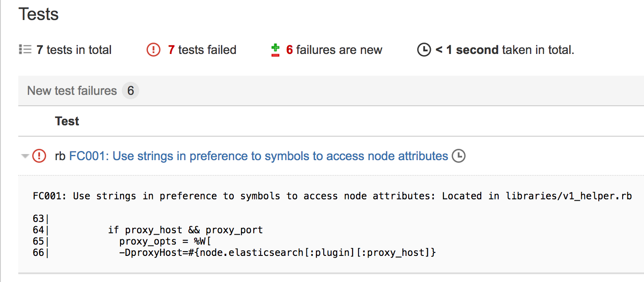This screenshot has height=282, width=644.
Task: Click the clock icon beside total time taken
Action: [x=424, y=50]
